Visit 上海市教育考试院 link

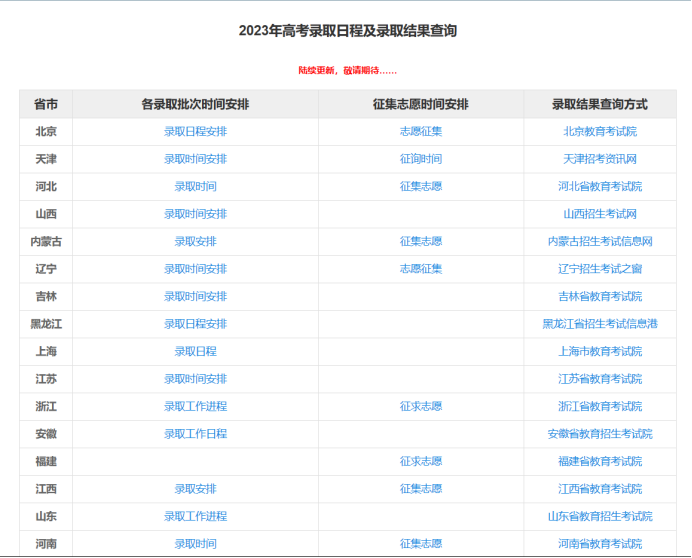600,351
